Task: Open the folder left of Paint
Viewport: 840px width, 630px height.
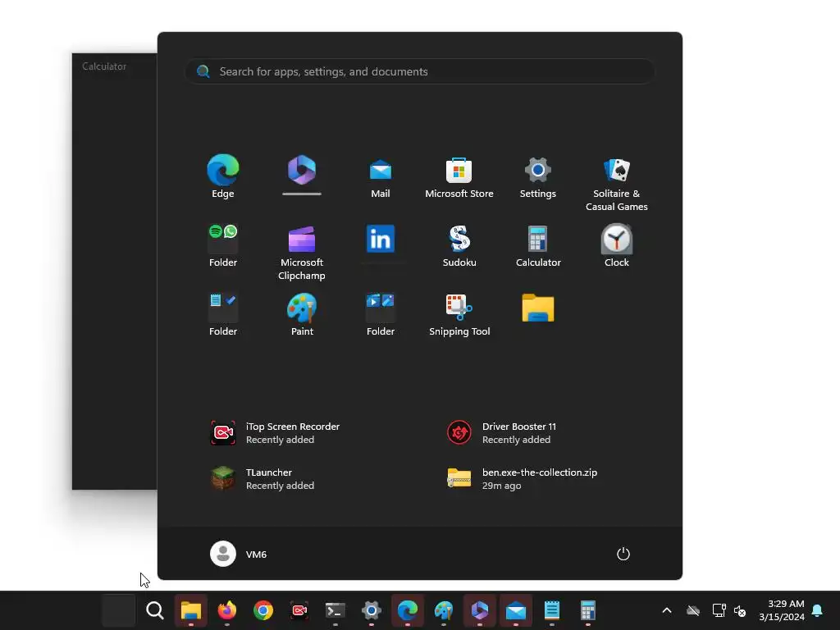Action: (223, 315)
